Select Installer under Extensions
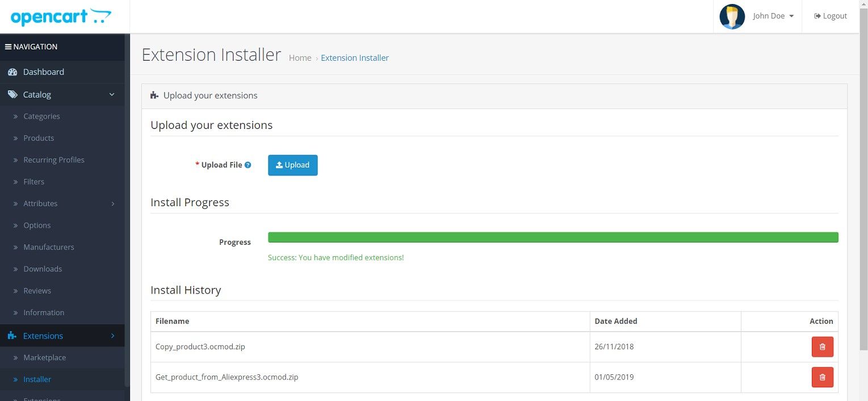This screenshot has height=401, width=868. tap(62, 379)
